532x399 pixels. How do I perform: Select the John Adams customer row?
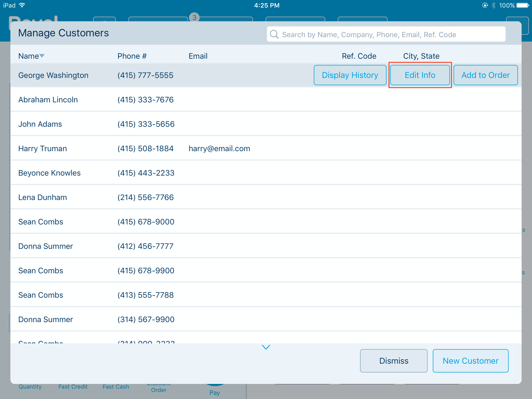pos(266,124)
